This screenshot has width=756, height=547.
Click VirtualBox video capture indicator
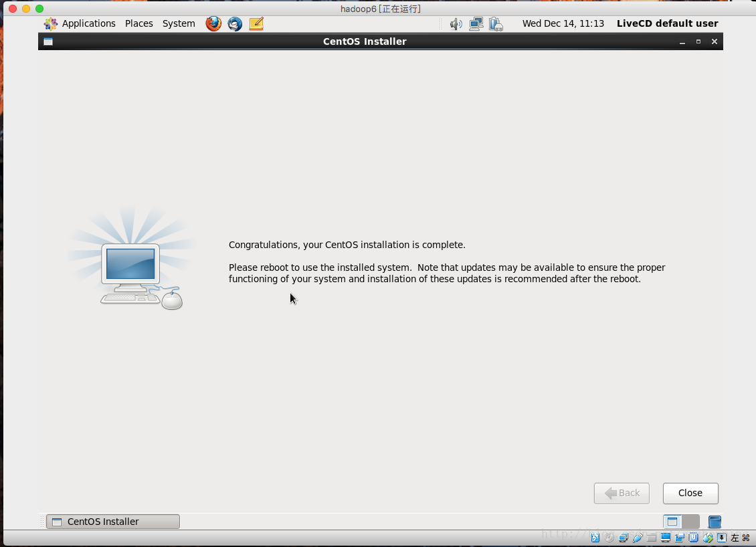tap(680, 538)
